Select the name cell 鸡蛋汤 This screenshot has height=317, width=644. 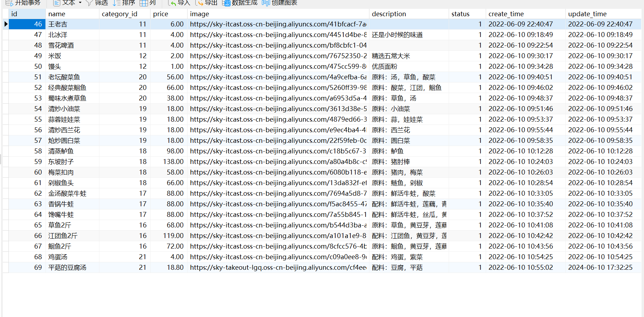click(72, 257)
